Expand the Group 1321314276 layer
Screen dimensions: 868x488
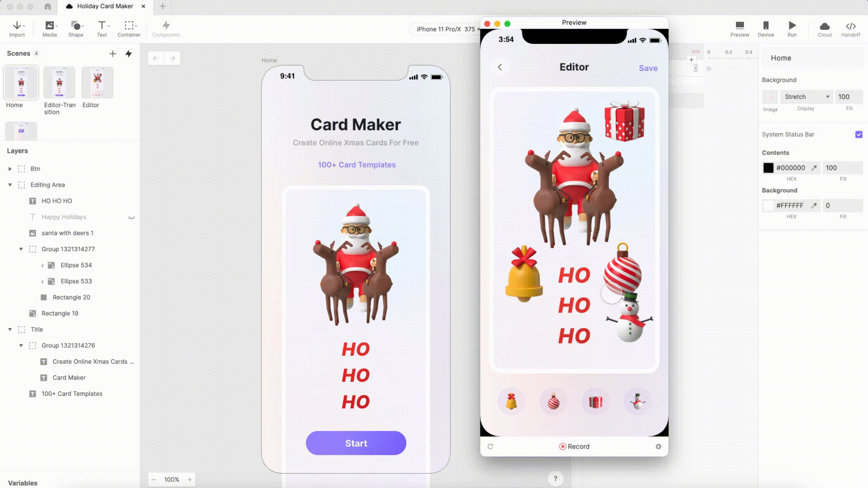coord(21,345)
